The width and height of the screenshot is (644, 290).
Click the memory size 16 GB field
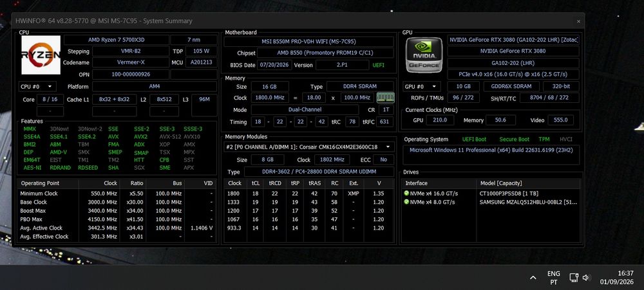coord(270,87)
